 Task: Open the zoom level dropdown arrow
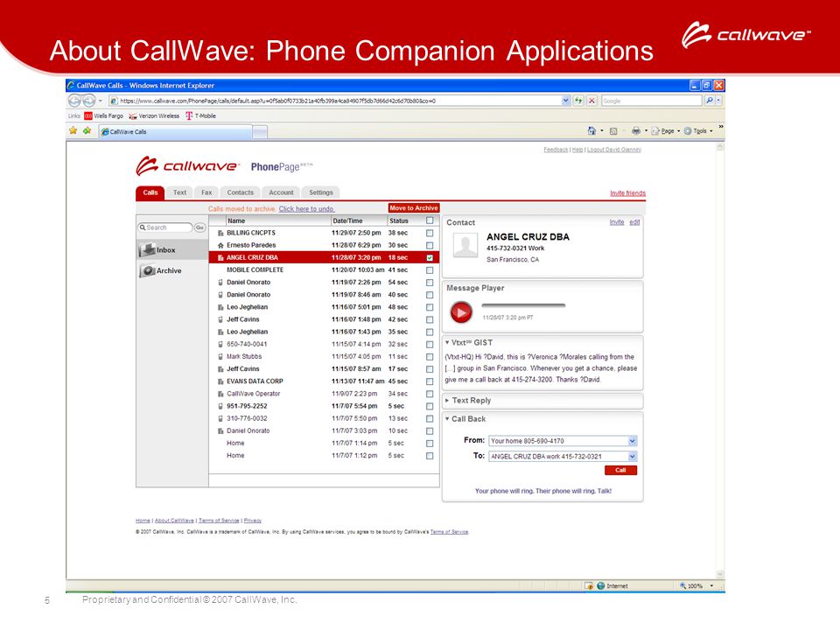point(711,586)
